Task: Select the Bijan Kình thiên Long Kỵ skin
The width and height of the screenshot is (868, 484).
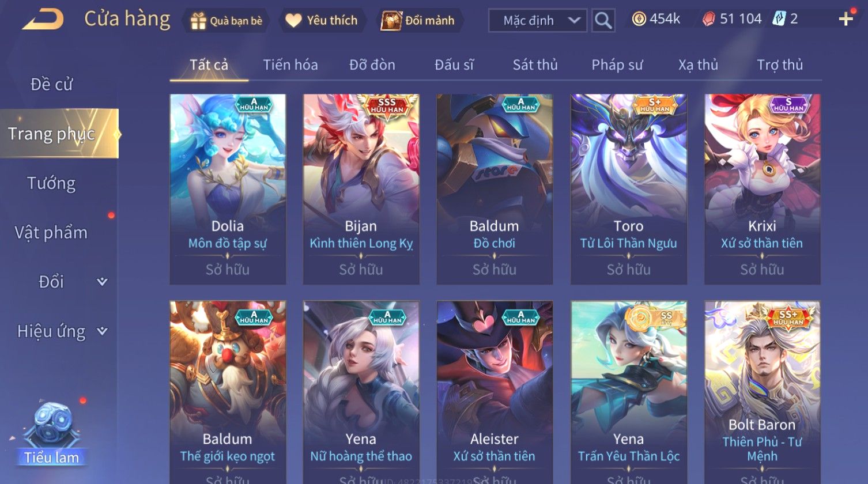Action: click(x=361, y=189)
